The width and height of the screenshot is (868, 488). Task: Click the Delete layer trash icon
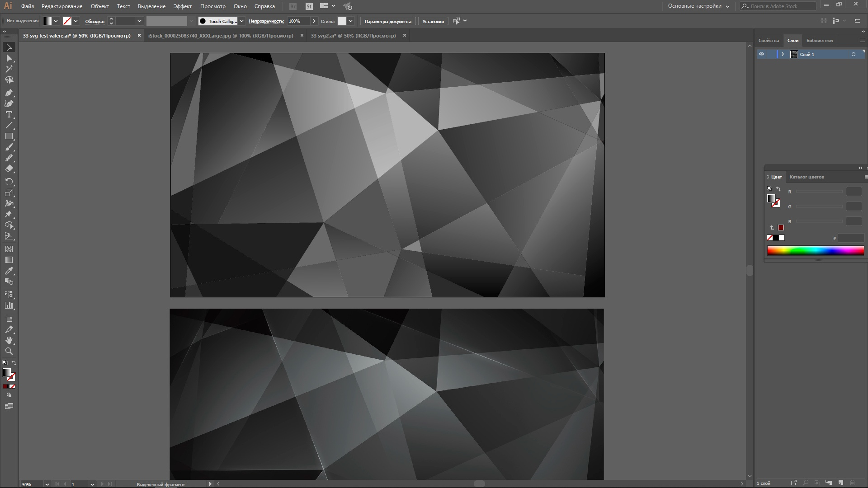click(x=853, y=483)
